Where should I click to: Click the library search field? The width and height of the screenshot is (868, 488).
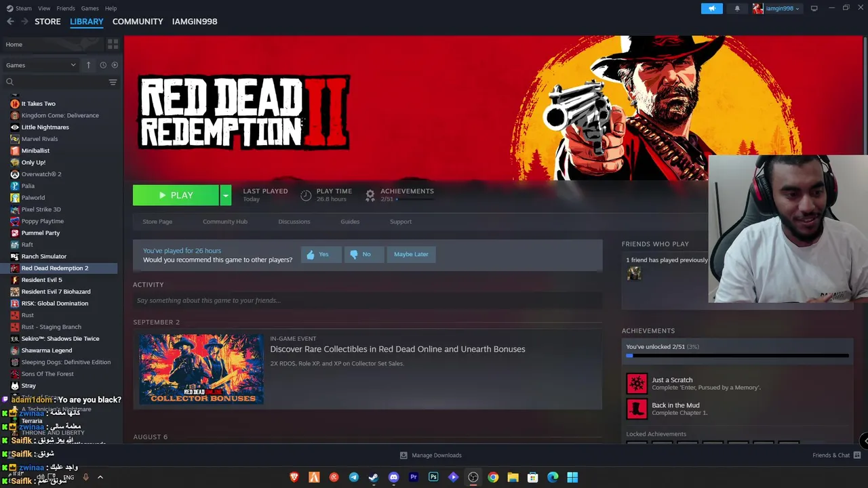tap(54, 82)
